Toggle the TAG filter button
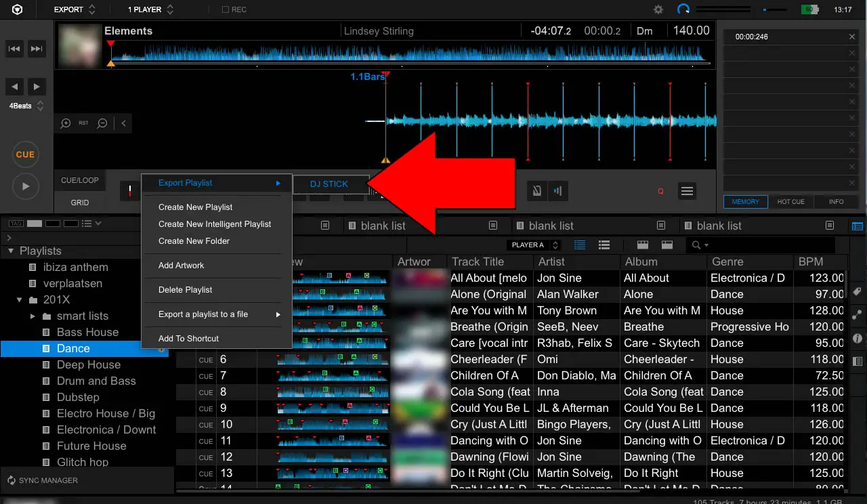 coord(15,224)
